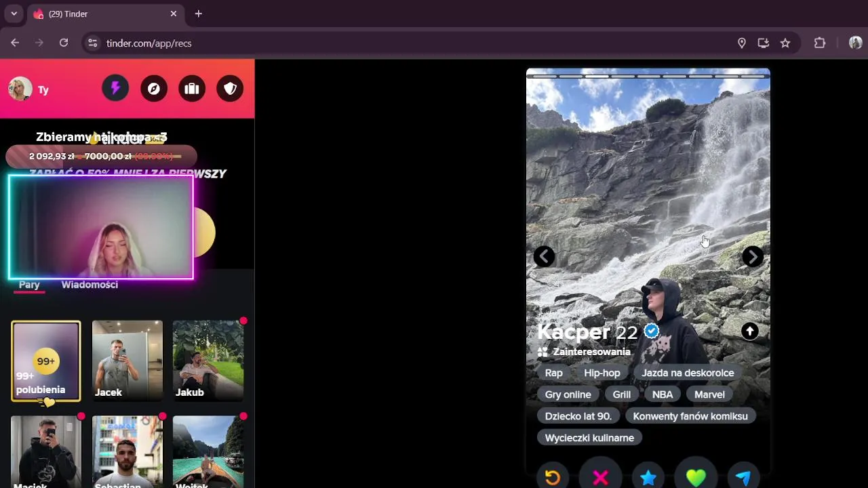The width and height of the screenshot is (868, 488).
Task: Click the blue paper plane send button
Action: pyautogui.click(x=743, y=477)
